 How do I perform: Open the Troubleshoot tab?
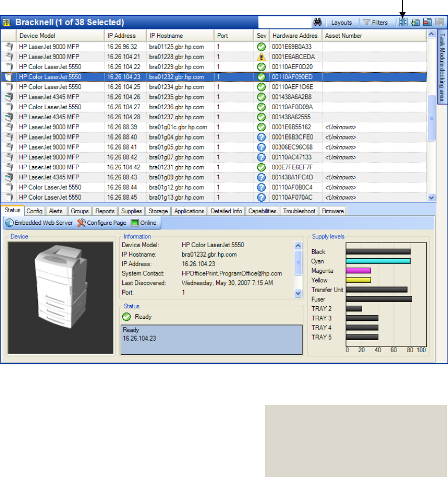(300, 211)
